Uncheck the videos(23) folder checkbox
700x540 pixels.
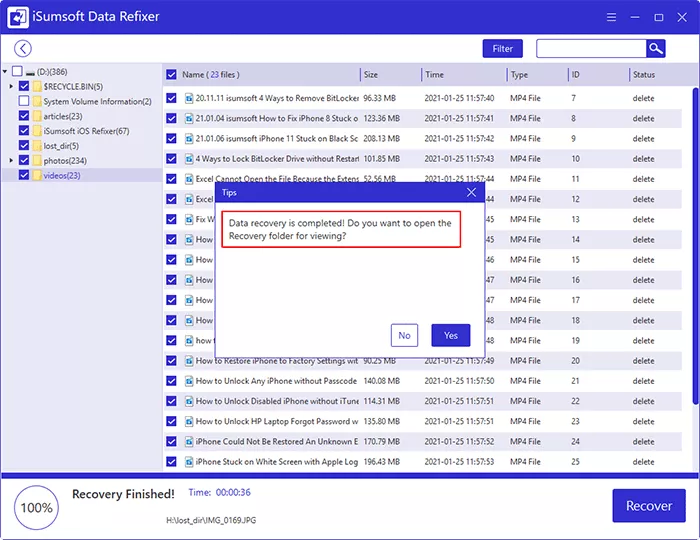pyautogui.click(x=24, y=175)
